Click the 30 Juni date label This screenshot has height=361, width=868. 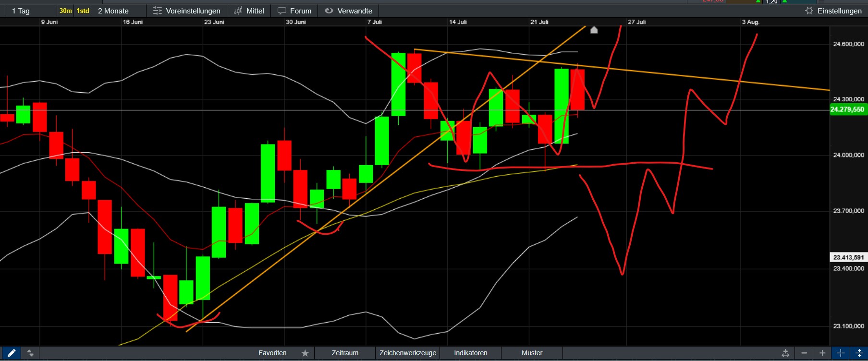pos(296,22)
